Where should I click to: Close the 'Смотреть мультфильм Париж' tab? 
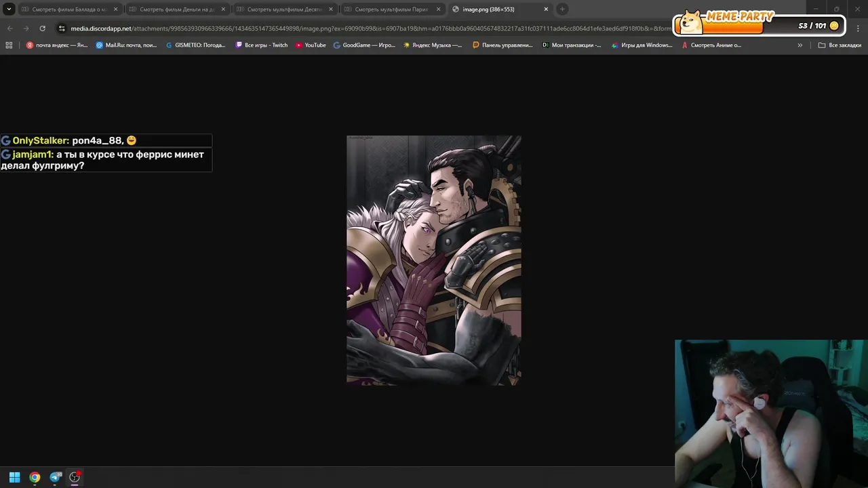coord(439,9)
